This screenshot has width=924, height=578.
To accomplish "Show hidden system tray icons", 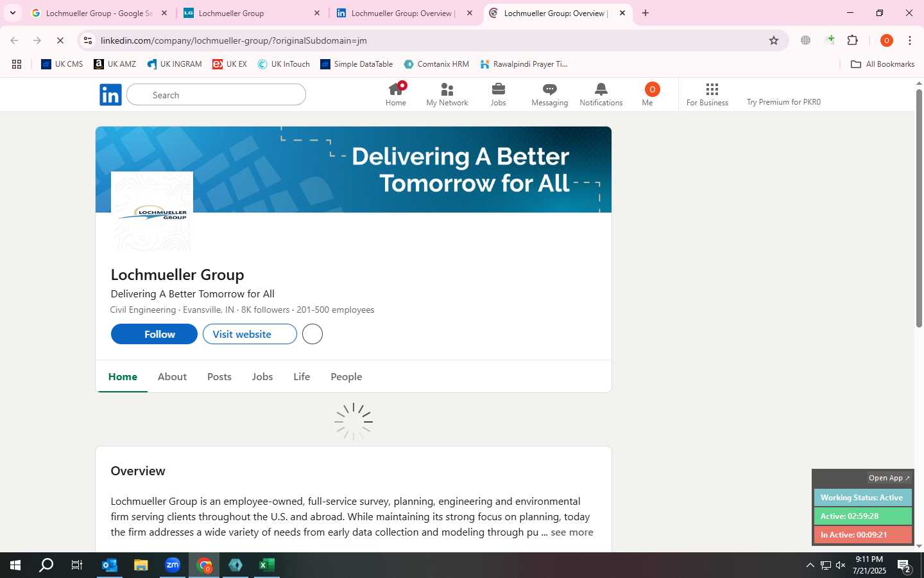I will click(x=810, y=565).
